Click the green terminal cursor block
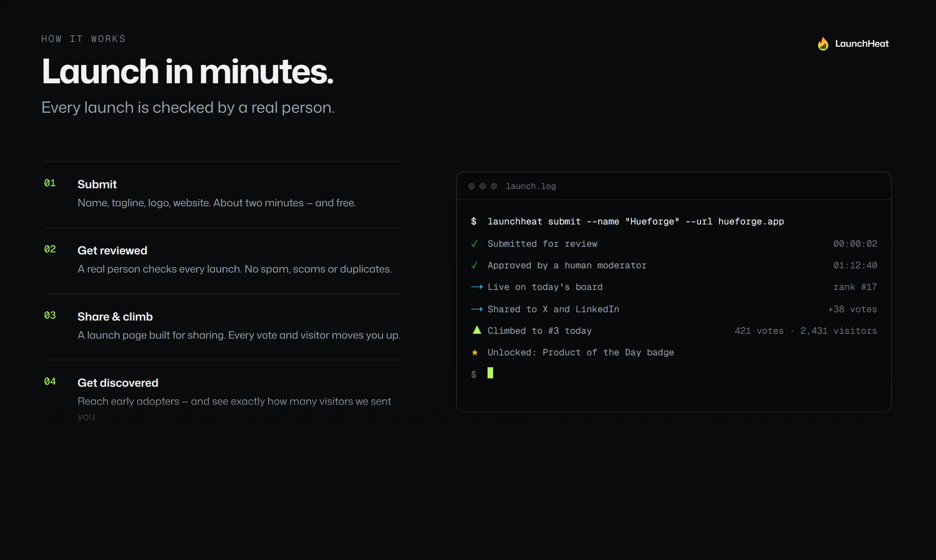 coord(490,373)
